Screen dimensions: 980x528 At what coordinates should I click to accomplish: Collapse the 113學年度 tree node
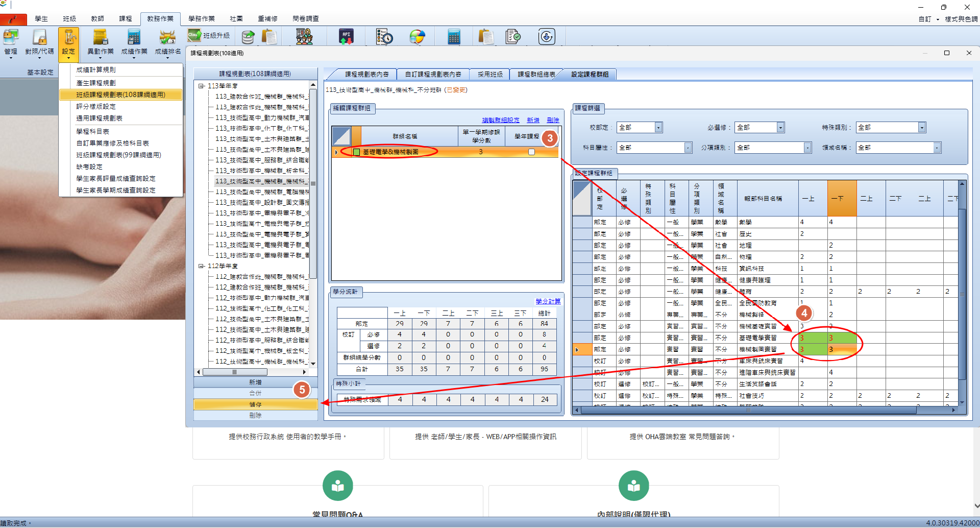(201, 86)
